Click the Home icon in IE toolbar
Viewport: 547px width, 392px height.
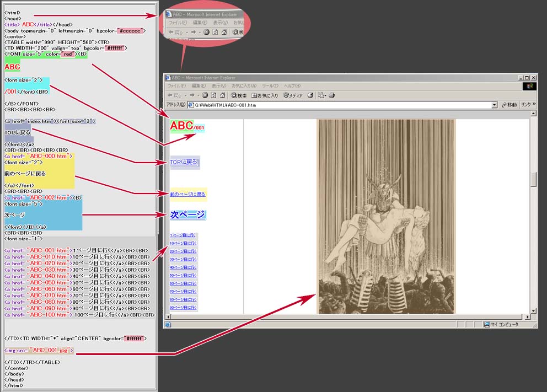(x=222, y=95)
